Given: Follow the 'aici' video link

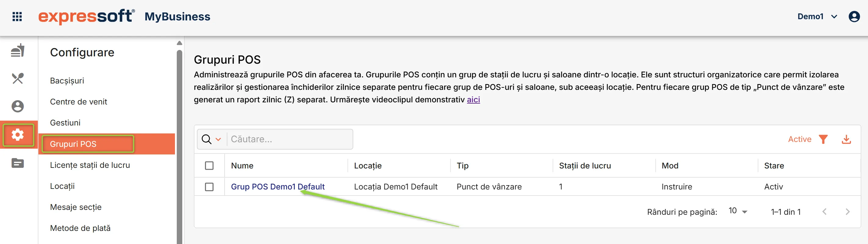Looking at the screenshot, I should pos(473,100).
